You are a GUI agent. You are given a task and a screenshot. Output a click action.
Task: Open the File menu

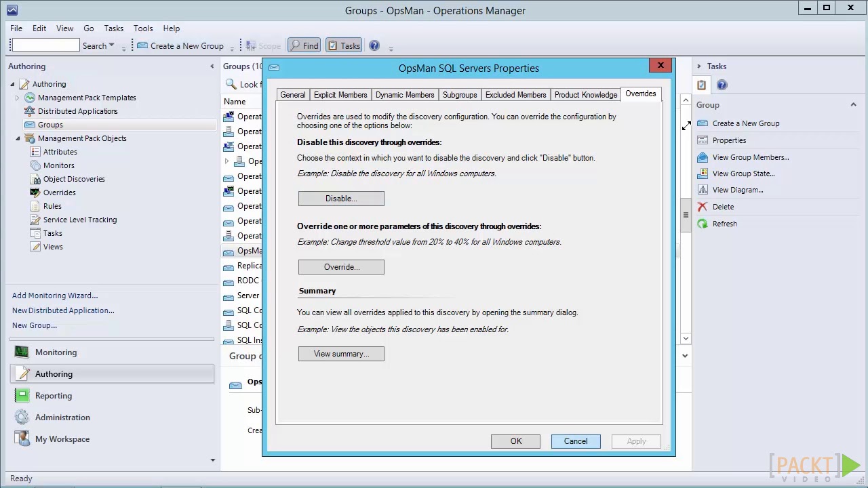[x=16, y=28]
